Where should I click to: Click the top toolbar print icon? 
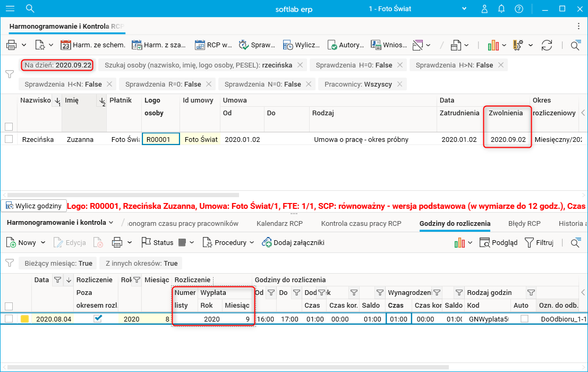12,45
